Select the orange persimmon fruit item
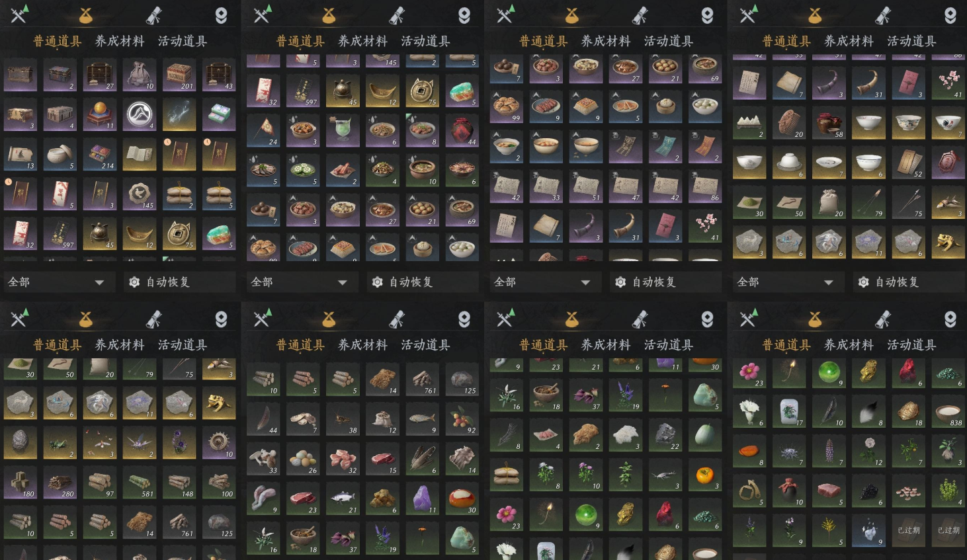This screenshot has height=560, width=967. (x=705, y=475)
